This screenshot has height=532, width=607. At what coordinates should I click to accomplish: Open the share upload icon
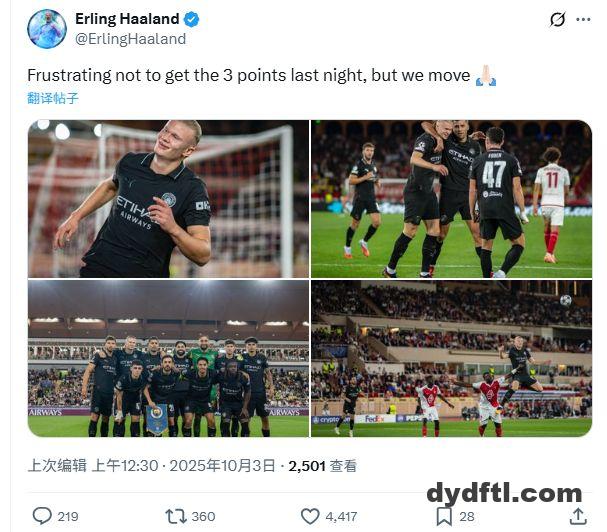[578, 516]
